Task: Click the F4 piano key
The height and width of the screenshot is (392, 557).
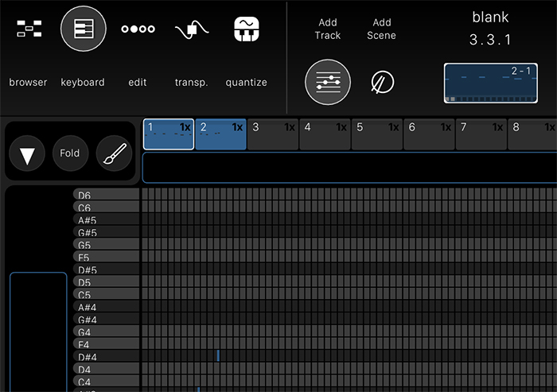Action: click(106, 343)
